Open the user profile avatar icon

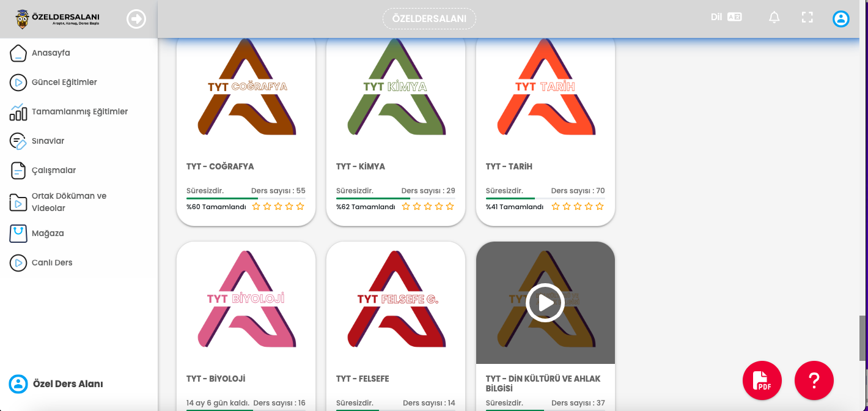[x=840, y=19]
